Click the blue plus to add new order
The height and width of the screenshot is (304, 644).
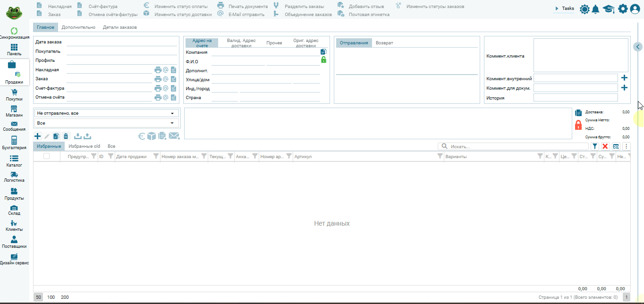pos(38,136)
